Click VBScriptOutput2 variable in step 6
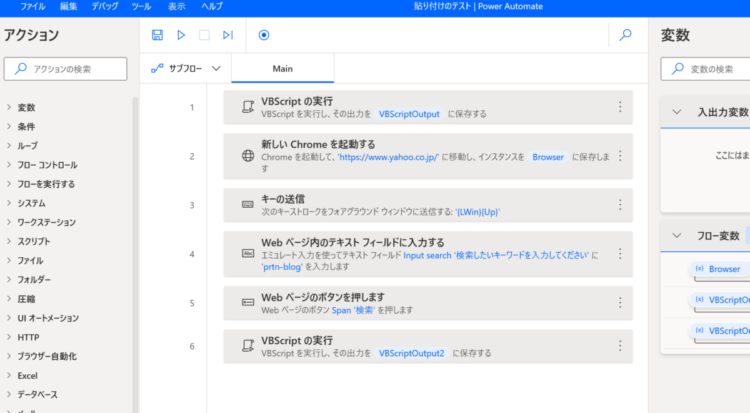This screenshot has height=413, width=750. point(411,353)
